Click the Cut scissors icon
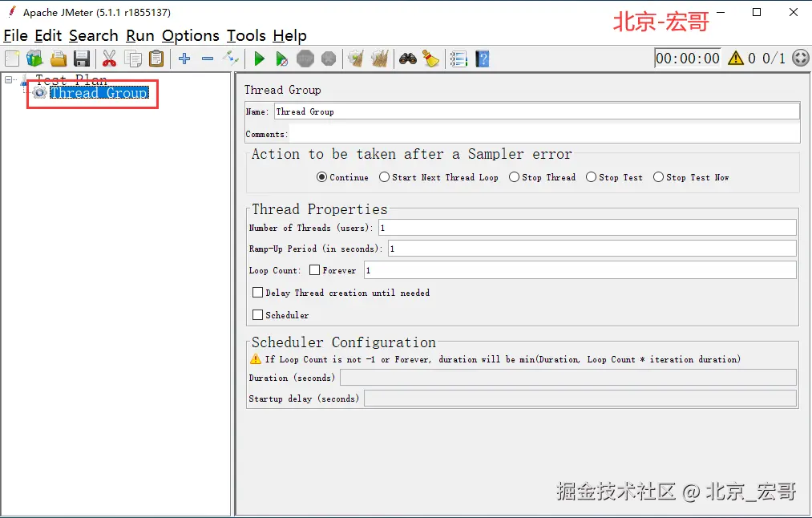This screenshot has height=518, width=812. [109, 59]
